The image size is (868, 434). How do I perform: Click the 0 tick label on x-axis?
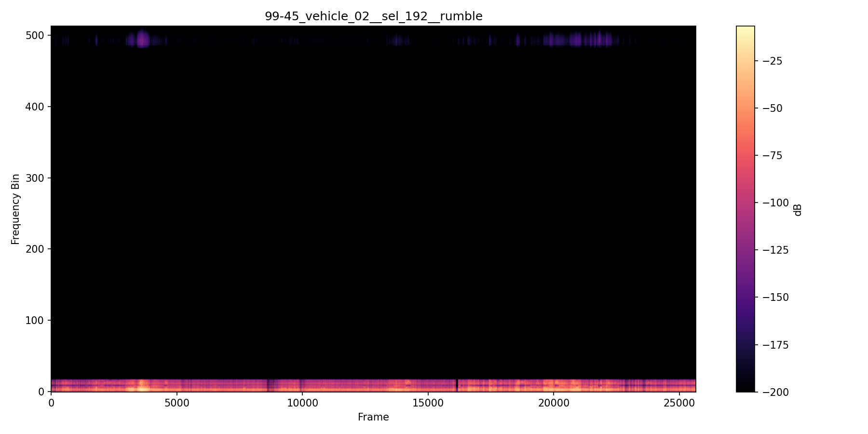[51, 402]
